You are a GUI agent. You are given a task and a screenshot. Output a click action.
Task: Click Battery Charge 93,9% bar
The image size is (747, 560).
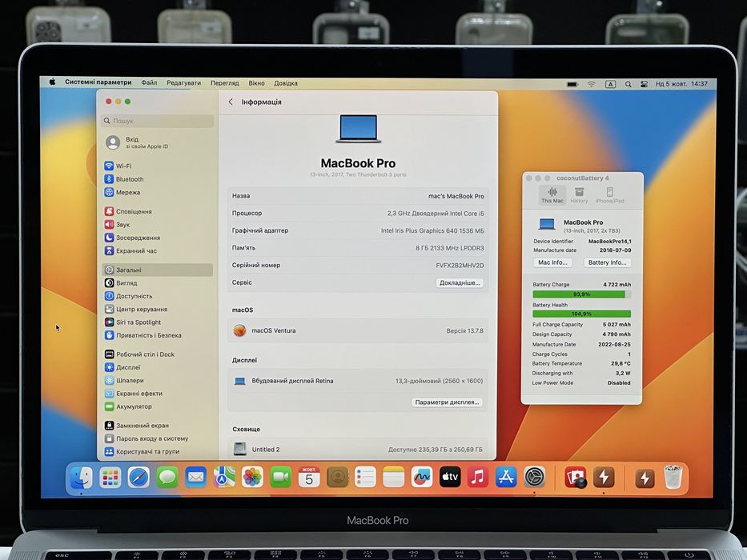[x=582, y=294]
